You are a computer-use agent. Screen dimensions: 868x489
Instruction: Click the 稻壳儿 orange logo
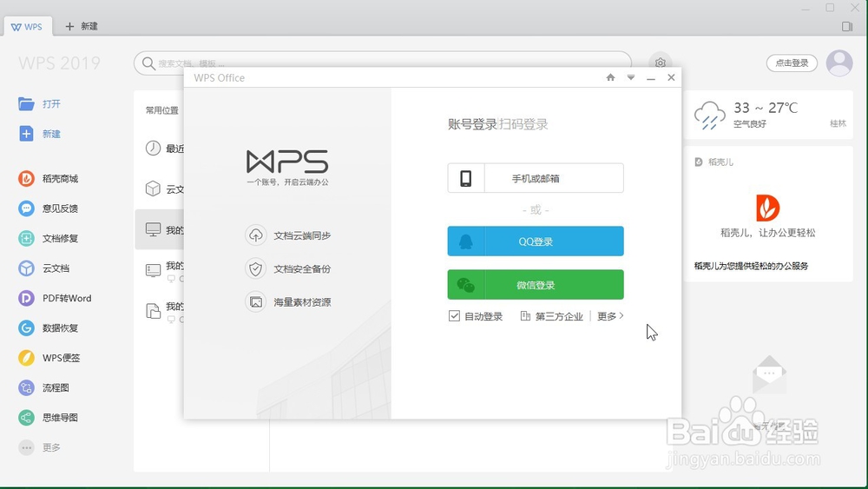click(768, 208)
